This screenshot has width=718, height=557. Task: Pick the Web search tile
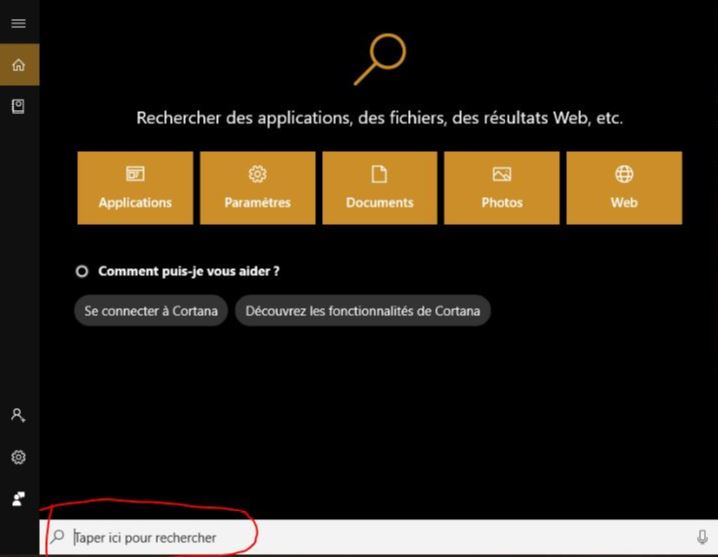pos(624,188)
